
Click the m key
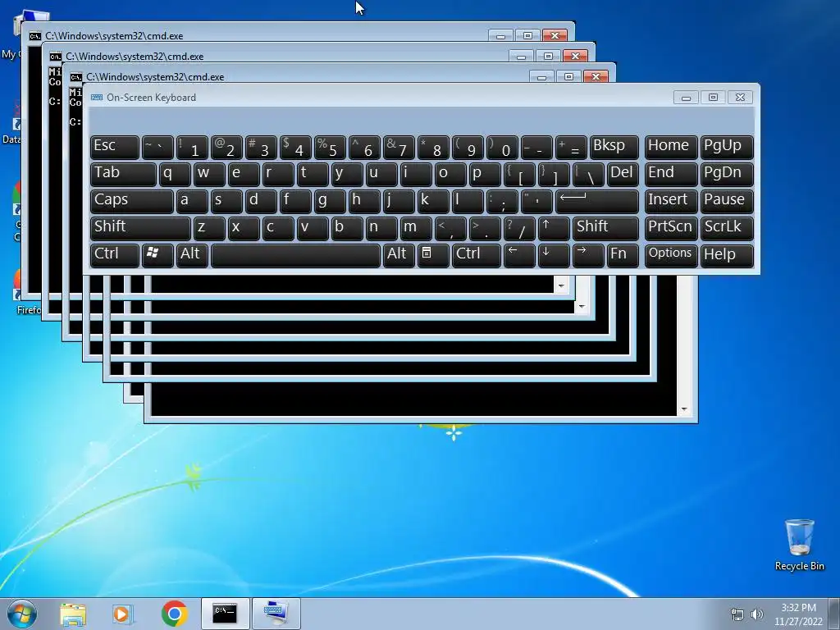click(416, 228)
